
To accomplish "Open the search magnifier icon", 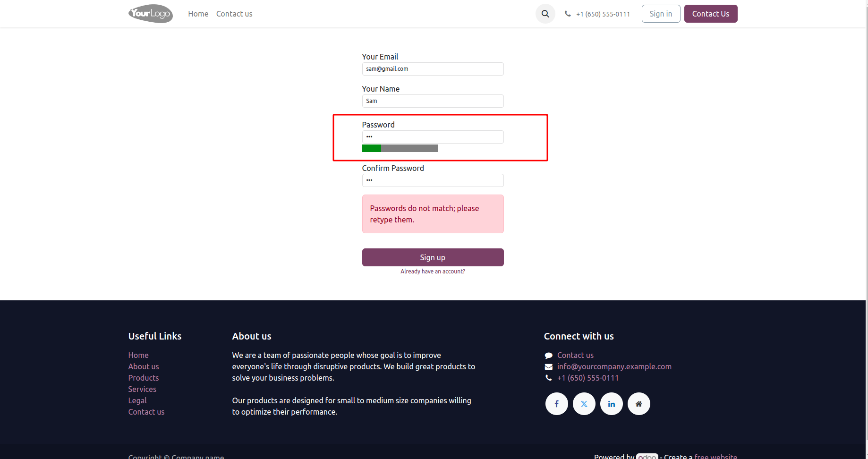I will tap(545, 14).
